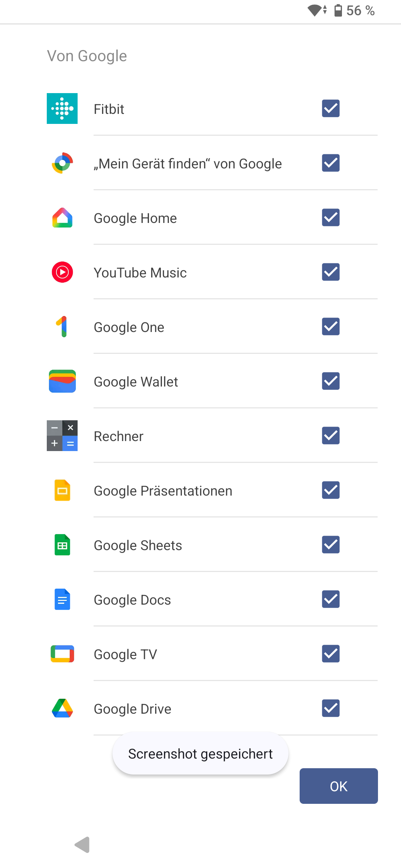Uncheck the Google Präsentationen checkbox

(330, 490)
